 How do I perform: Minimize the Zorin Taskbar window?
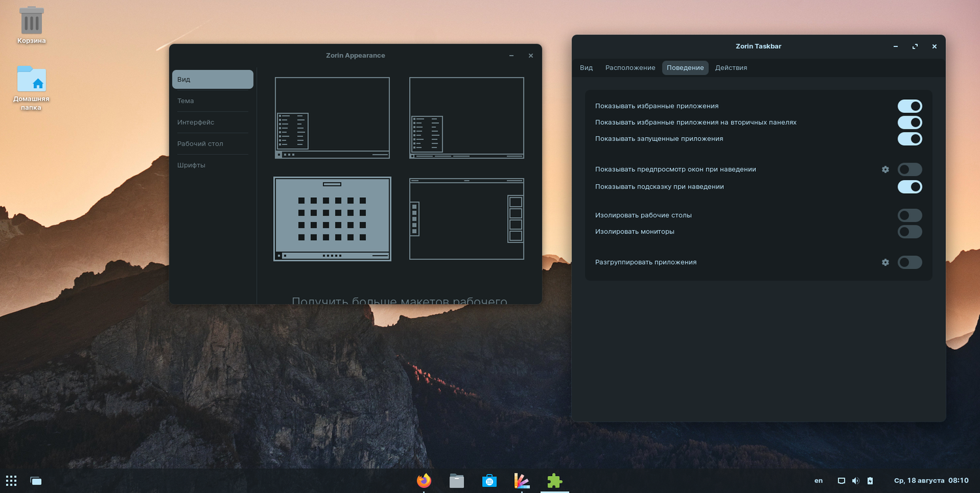(x=896, y=46)
